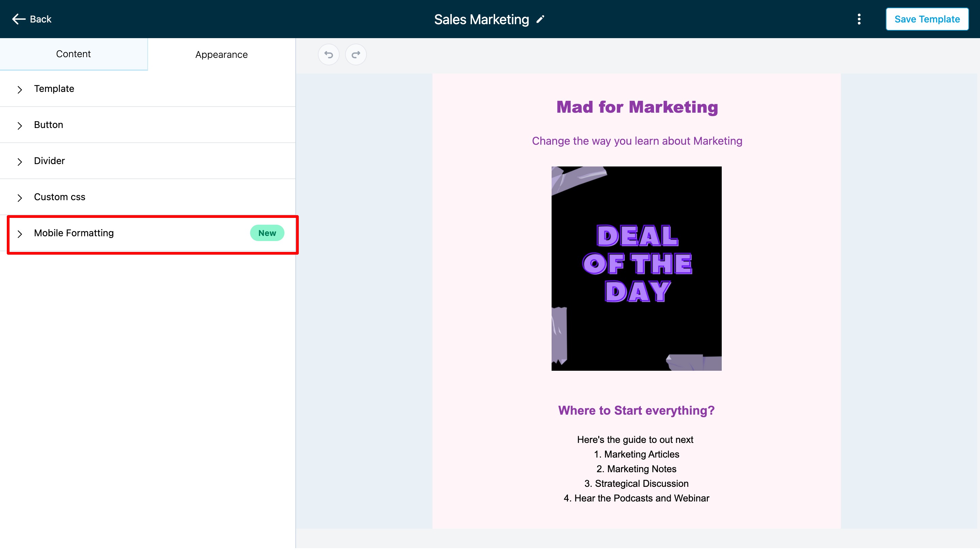Click the Sales Marketing template title
The image size is (980, 559).
(481, 20)
